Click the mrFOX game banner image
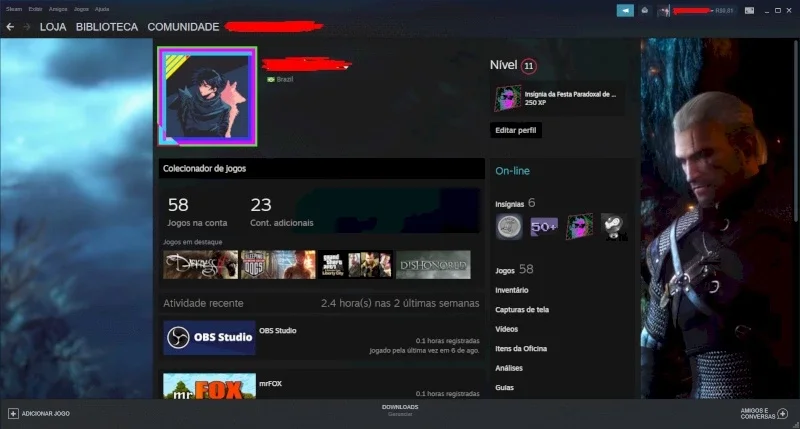Screen dimensions: 800x429 [x=209, y=386]
